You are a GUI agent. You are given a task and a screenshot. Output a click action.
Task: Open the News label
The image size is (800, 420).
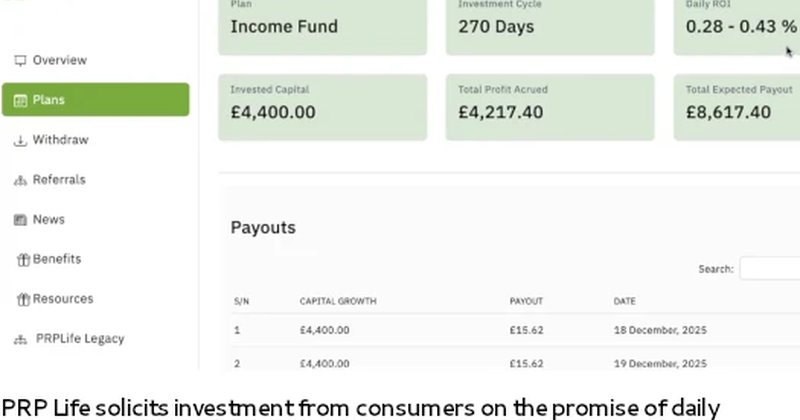[x=49, y=219]
